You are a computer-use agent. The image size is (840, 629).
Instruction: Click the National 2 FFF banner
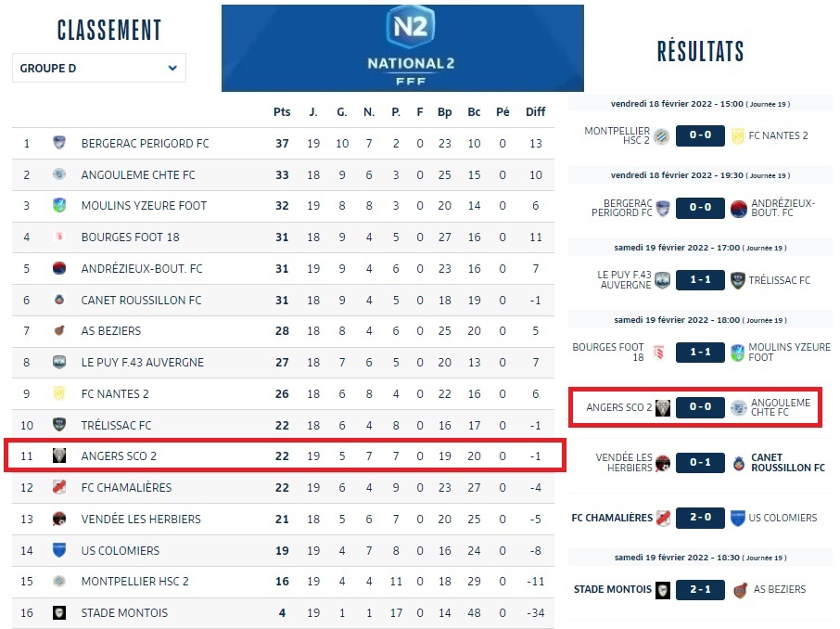click(x=402, y=48)
